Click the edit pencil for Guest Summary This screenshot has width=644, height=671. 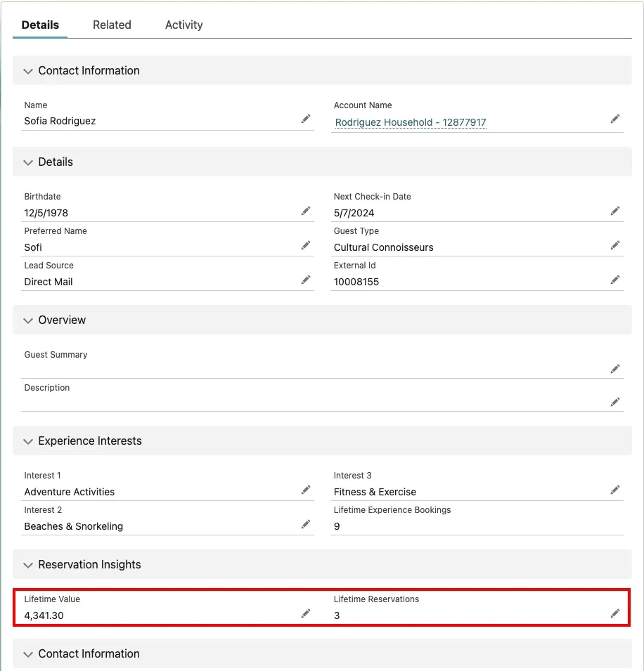coord(615,369)
